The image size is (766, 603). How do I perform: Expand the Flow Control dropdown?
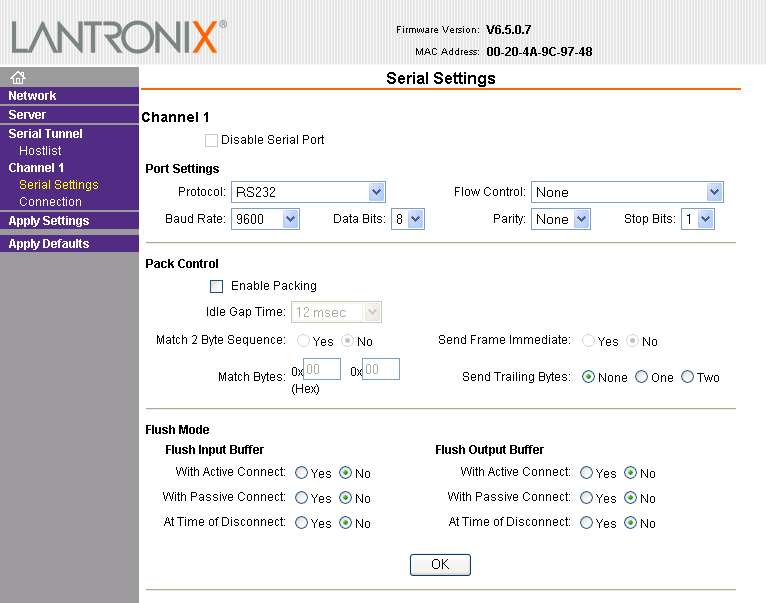click(x=626, y=192)
